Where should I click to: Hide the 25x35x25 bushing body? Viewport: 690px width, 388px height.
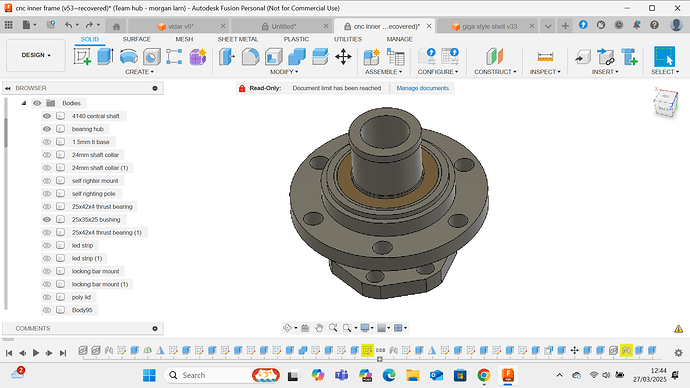pyautogui.click(x=47, y=220)
